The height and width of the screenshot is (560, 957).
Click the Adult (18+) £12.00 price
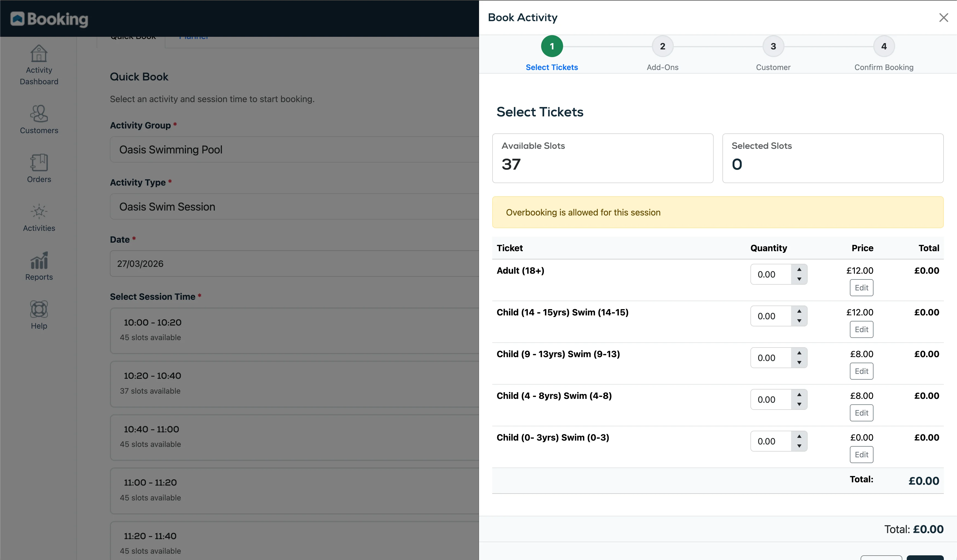coord(860,270)
